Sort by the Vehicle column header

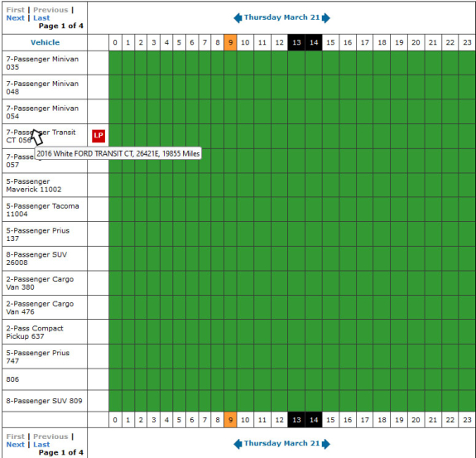coord(45,42)
